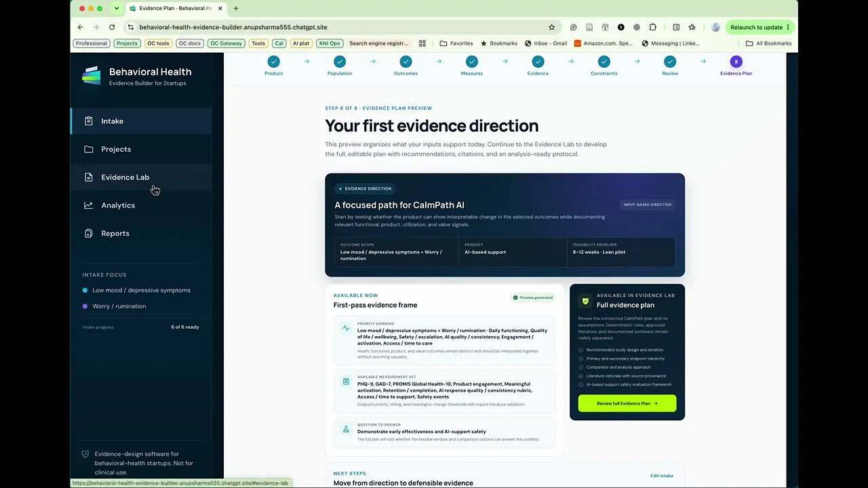Open the Favorites bookmarks folder
The width and height of the screenshot is (868, 488).
coord(456,43)
